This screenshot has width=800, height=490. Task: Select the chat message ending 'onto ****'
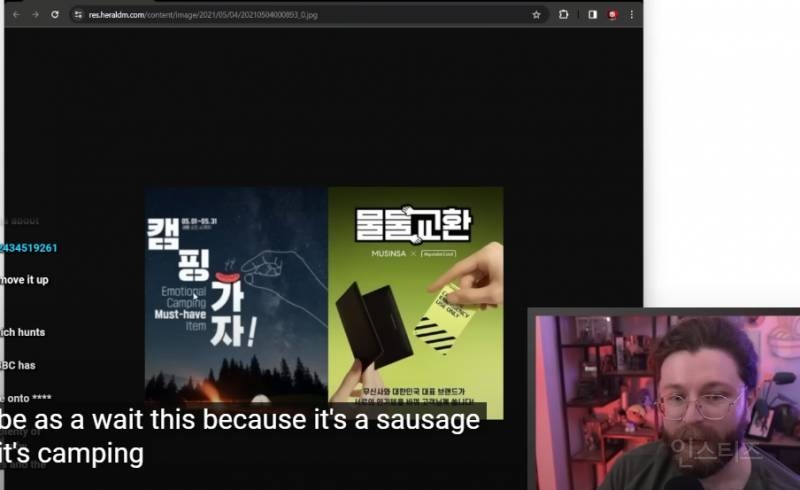[26, 398]
